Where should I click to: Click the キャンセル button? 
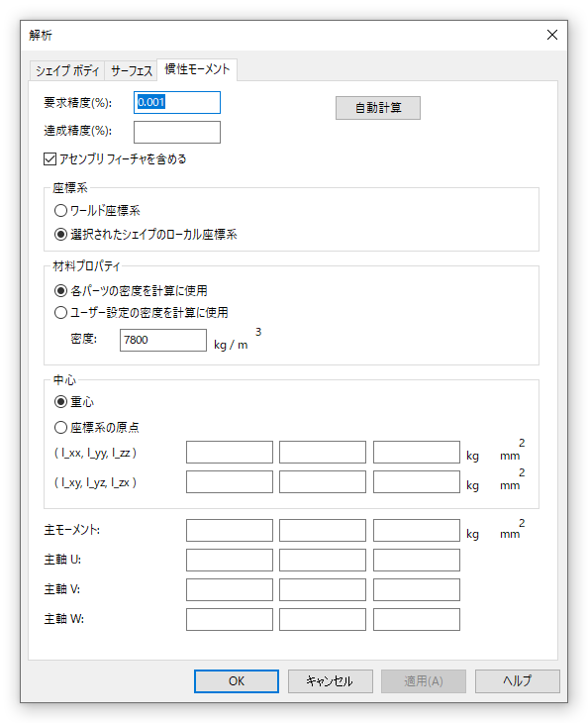(331, 681)
